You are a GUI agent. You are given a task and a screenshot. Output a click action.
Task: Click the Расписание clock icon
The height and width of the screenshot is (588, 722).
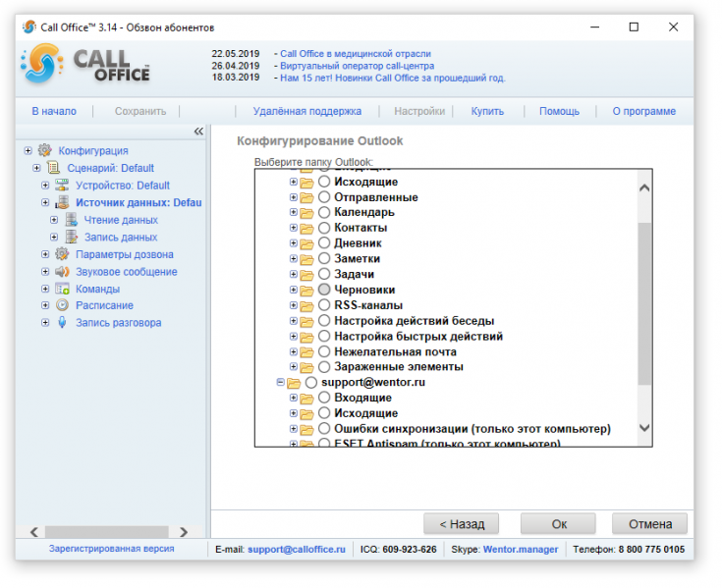pyautogui.click(x=62, y=305)
